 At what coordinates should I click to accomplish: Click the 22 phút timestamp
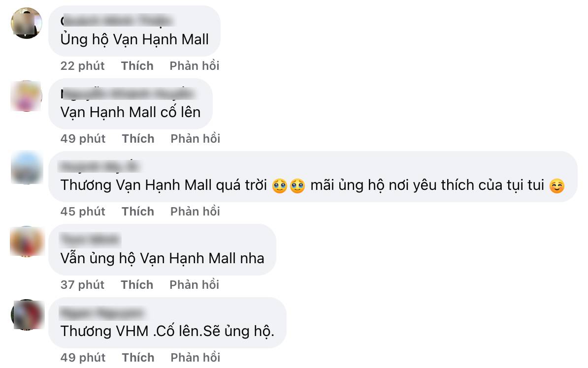point(83,66)
